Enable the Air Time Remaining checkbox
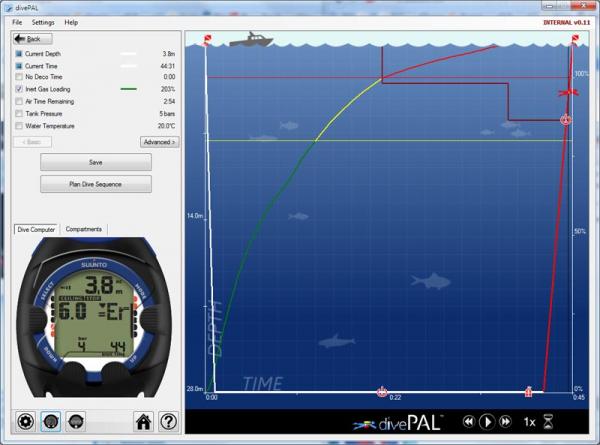Image resolution: width=600 pixels, height=445 pixels. coord(19,101)
